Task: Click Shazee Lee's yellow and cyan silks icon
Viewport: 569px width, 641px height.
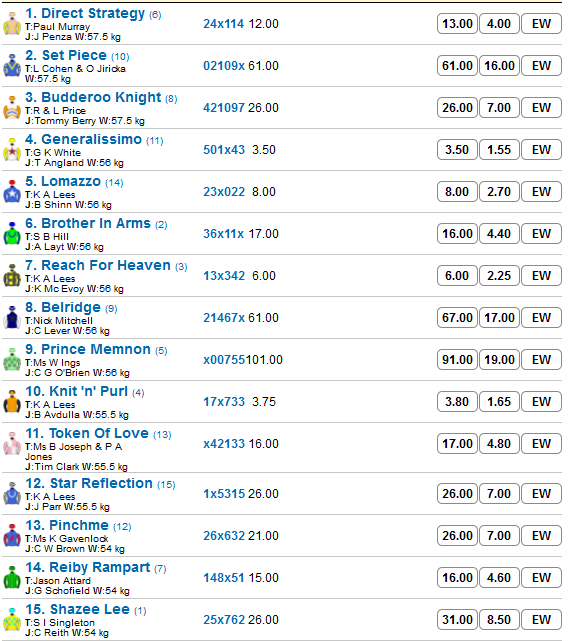Action: [x=12, y=620]
